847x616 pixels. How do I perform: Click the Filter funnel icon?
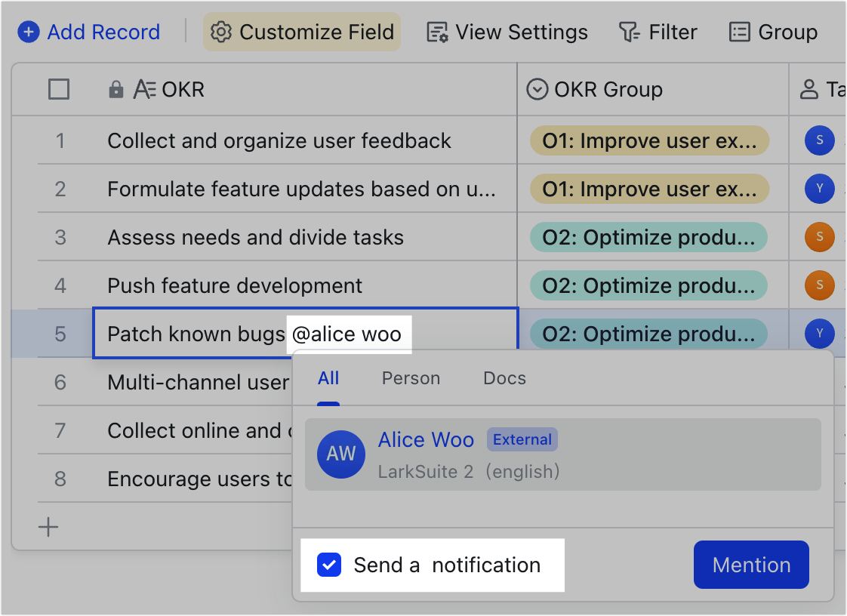[x=629, y=32]
